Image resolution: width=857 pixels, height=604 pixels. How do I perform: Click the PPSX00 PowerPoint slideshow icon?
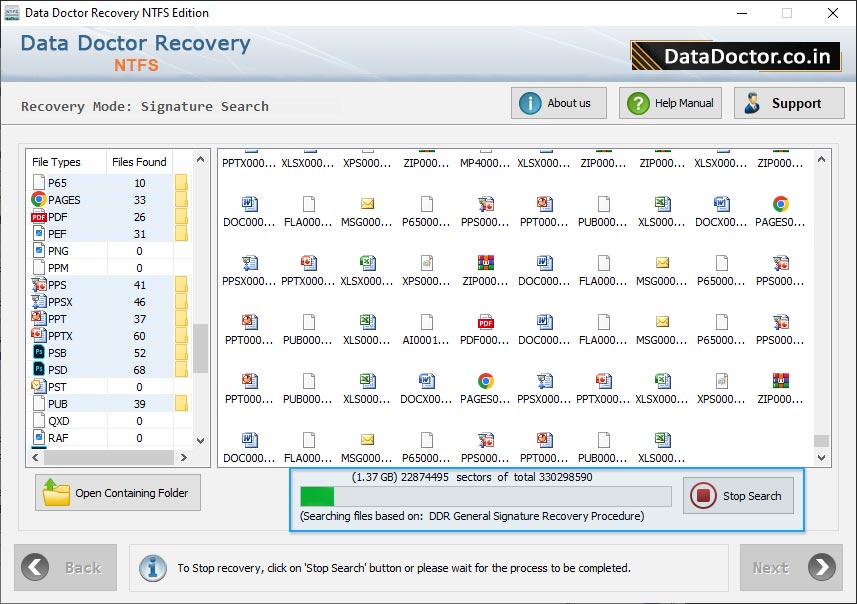point(248,261)
